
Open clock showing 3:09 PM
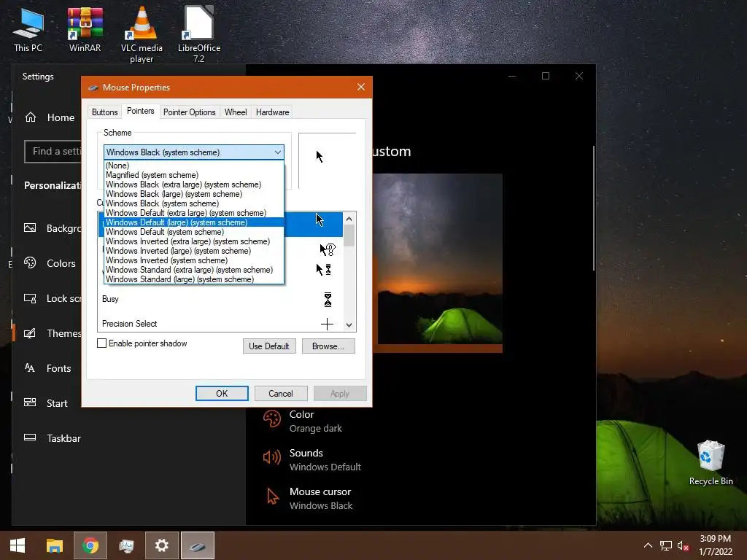pos(716,545)
